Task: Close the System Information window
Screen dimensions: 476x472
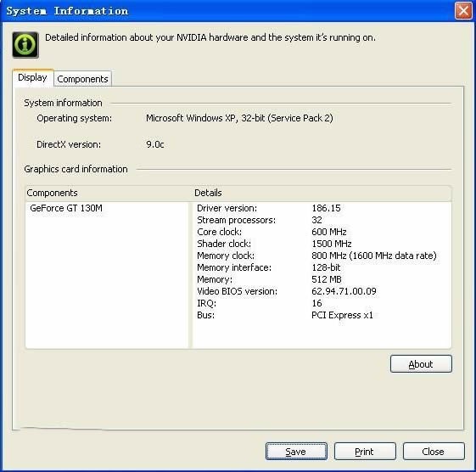Action: pos(463,11)
